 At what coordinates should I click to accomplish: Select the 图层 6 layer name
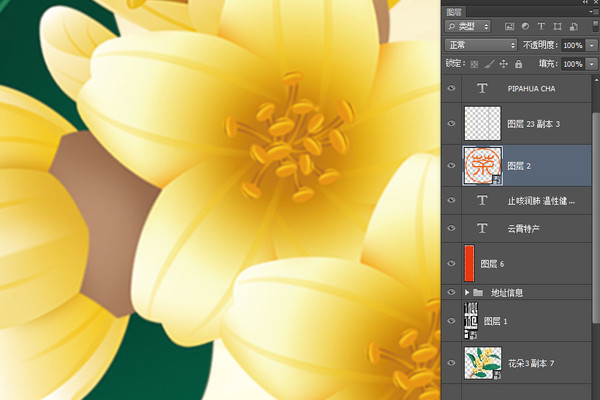click(x=492, y=264)
